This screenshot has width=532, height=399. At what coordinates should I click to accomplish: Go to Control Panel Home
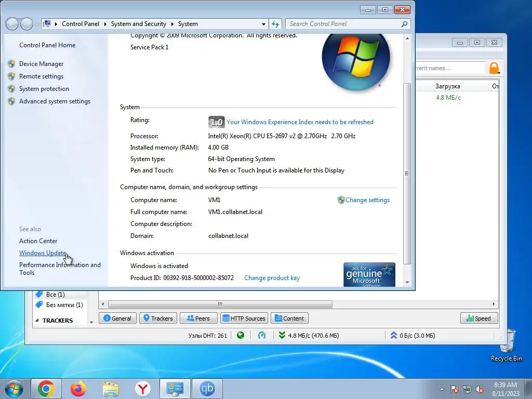[47, 45]
